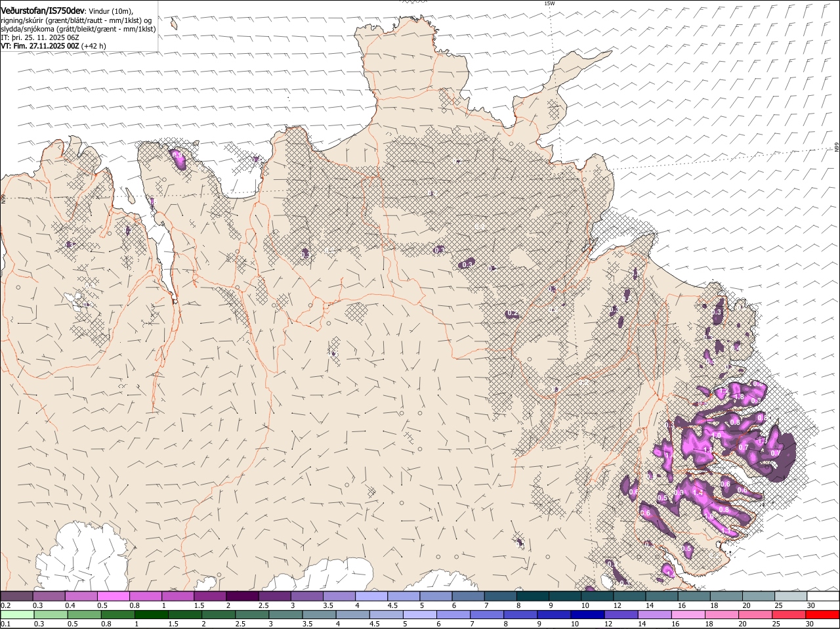Click the 'slydda/snjókoma' line in the header
The width and height of the screenshot is (840, 629).
tap(78, 29)
